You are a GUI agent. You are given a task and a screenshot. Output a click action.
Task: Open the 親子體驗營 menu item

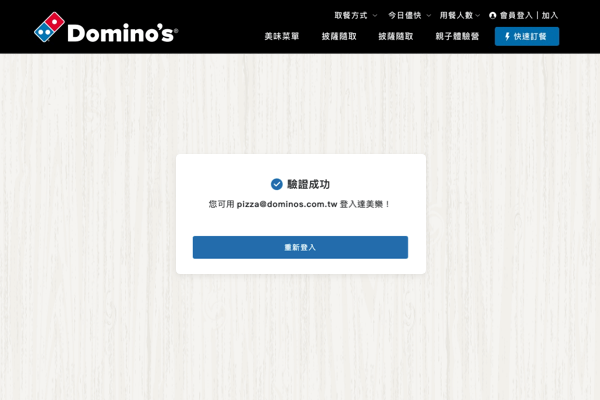click(457, 36)
